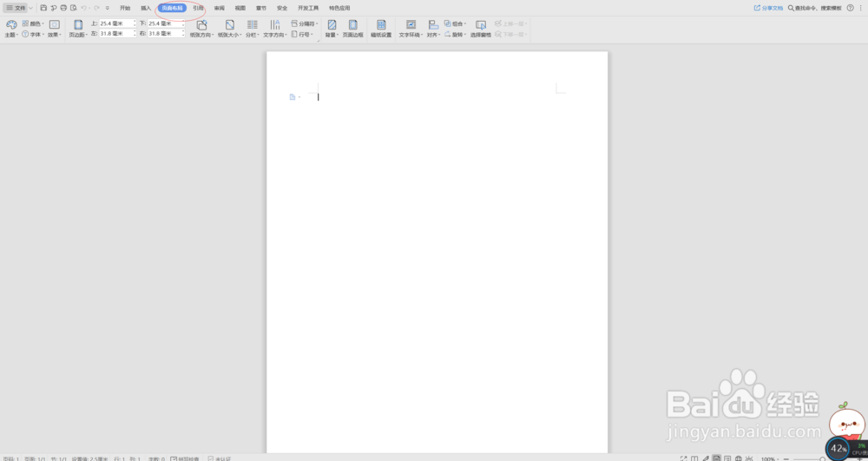Open the 组合 group dropdown
The width and height of the screenshot is (868, 461).
point(455,23)
